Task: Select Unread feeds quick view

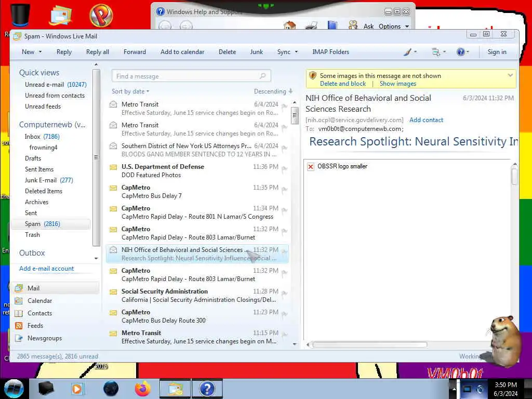Action: tap(43, 106)
